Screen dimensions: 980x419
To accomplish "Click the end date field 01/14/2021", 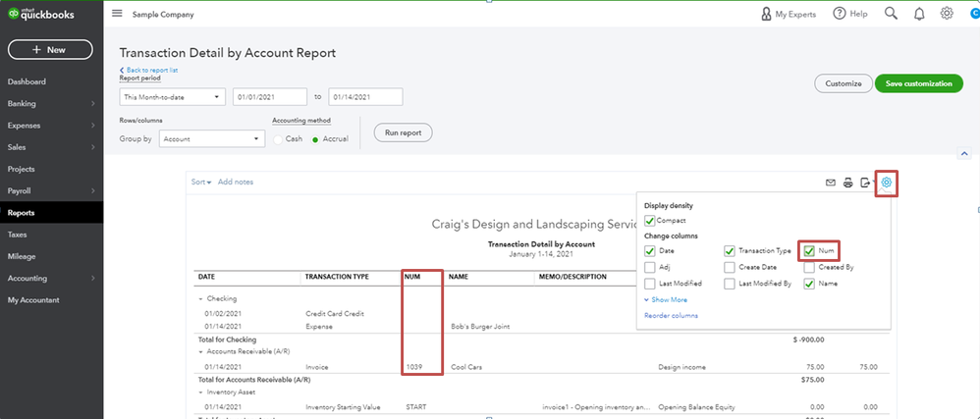I will tap(365, 97).
